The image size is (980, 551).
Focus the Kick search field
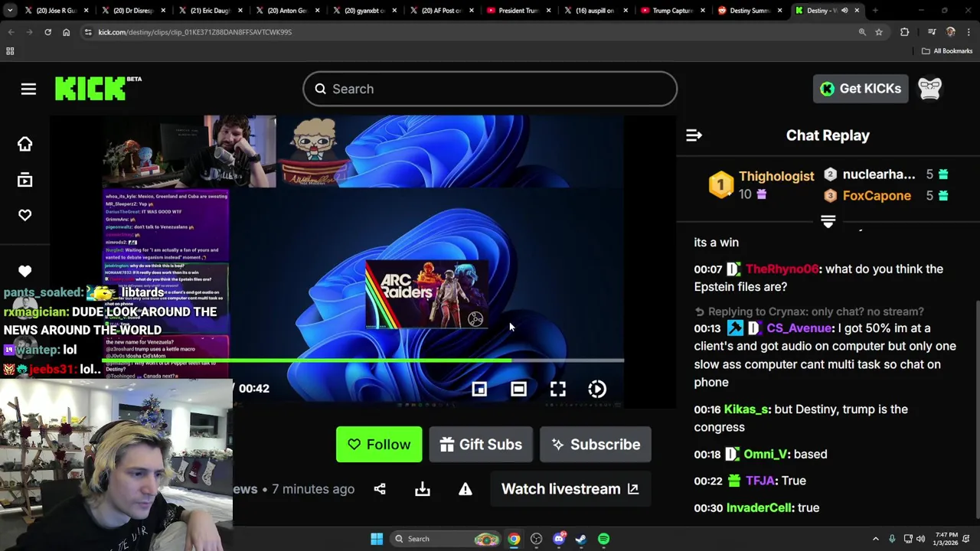(490, 89)
